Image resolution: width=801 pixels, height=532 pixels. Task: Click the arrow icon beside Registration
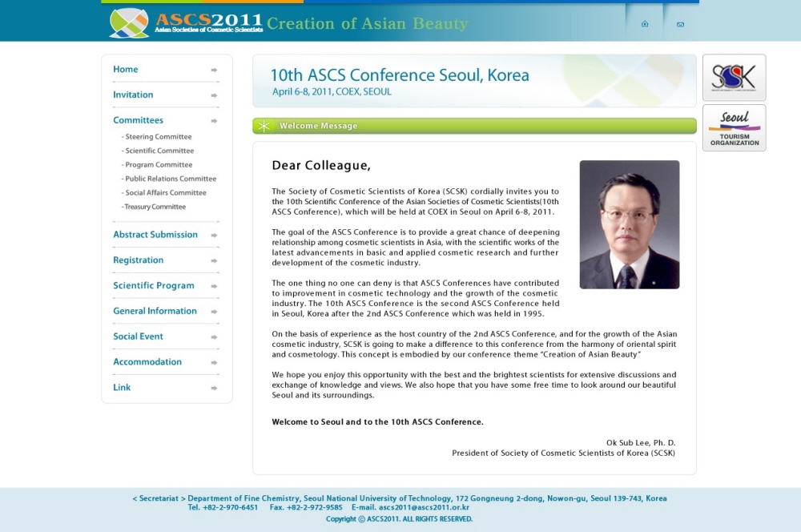click(x=214, y=261)
